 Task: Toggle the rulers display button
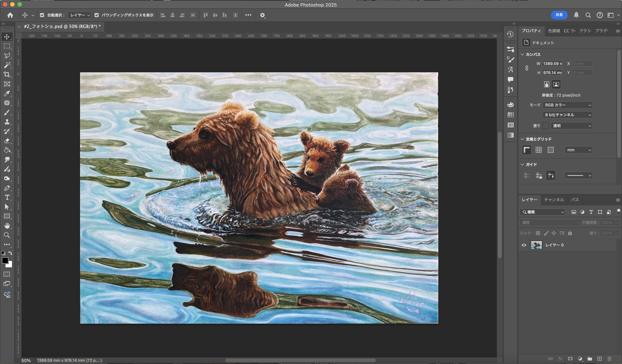tap(527, 150)
